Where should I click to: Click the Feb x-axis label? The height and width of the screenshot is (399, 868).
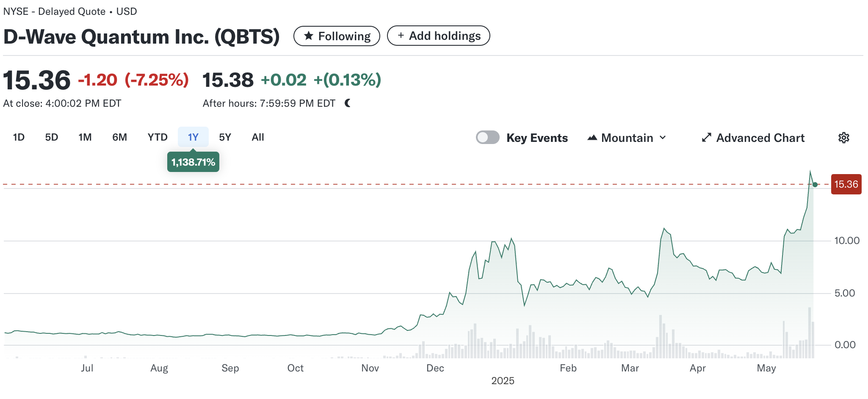pyautogui.click(x=568, y=368)
